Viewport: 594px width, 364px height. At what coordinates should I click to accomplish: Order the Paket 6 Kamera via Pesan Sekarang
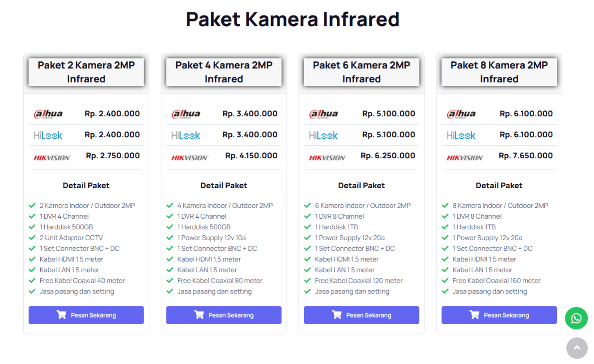361,315
